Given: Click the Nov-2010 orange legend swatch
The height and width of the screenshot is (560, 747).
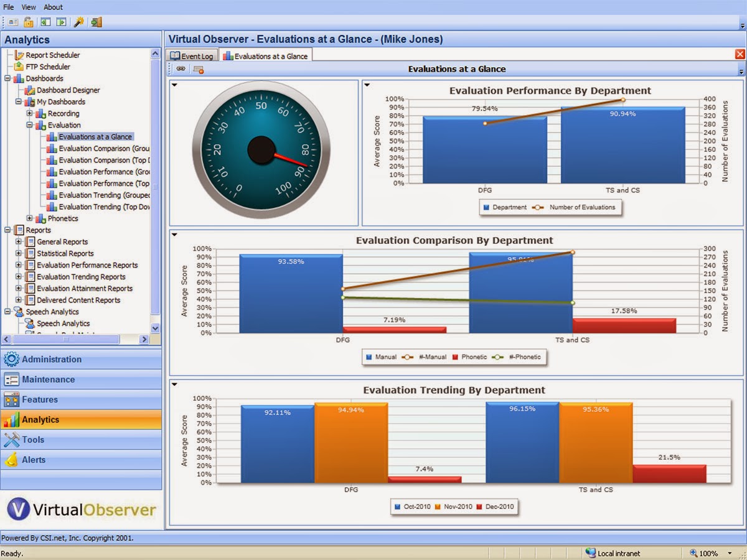Looking at the screenshot, I should [438, 507].
